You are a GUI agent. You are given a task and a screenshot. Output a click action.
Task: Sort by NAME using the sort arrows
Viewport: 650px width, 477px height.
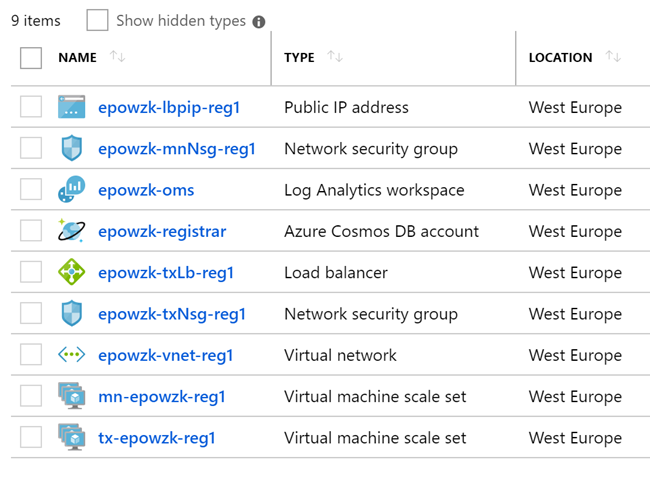point(117,56)
